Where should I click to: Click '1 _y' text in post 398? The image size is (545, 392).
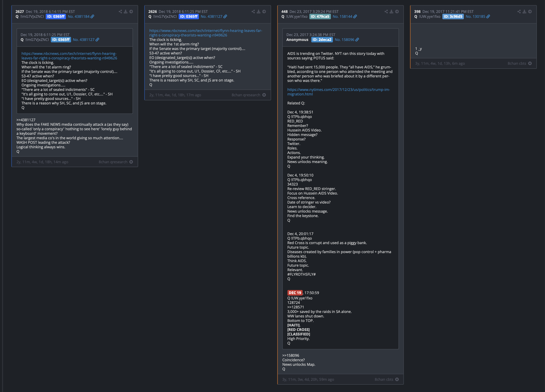[418, 49]
